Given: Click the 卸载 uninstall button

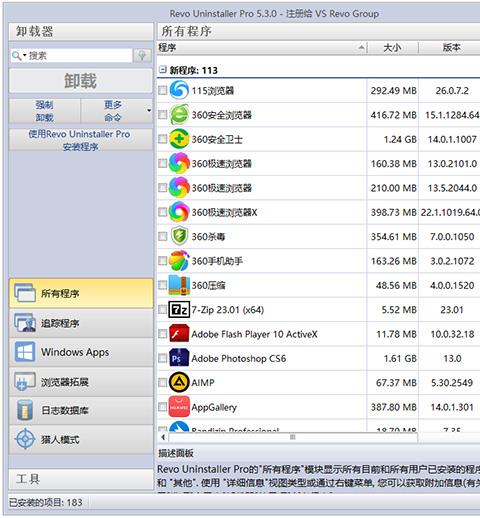Looking at the screenshot, I should (81, 81).
